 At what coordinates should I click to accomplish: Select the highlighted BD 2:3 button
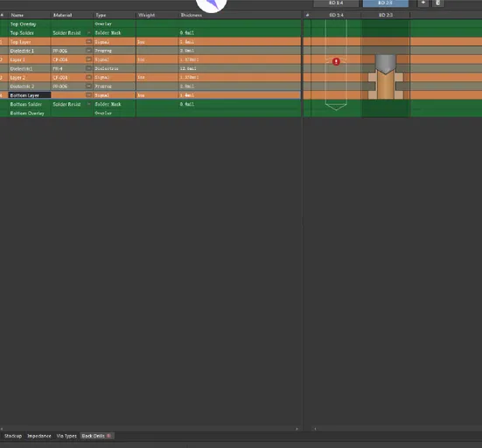point(386,3)
